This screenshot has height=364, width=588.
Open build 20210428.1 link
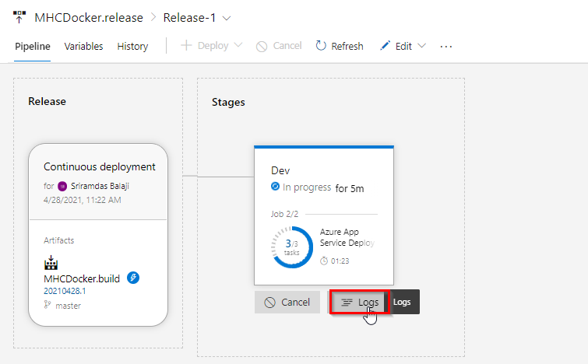point(65,291)
